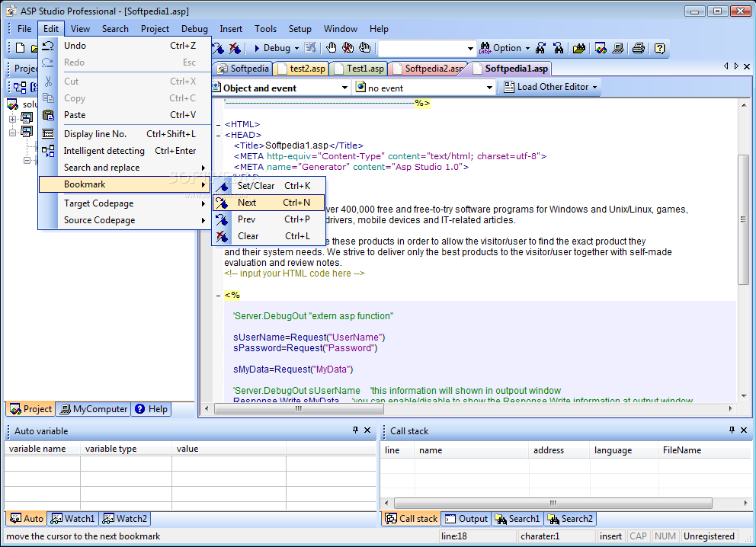Open the Object and event combo box

pos(280,88)
